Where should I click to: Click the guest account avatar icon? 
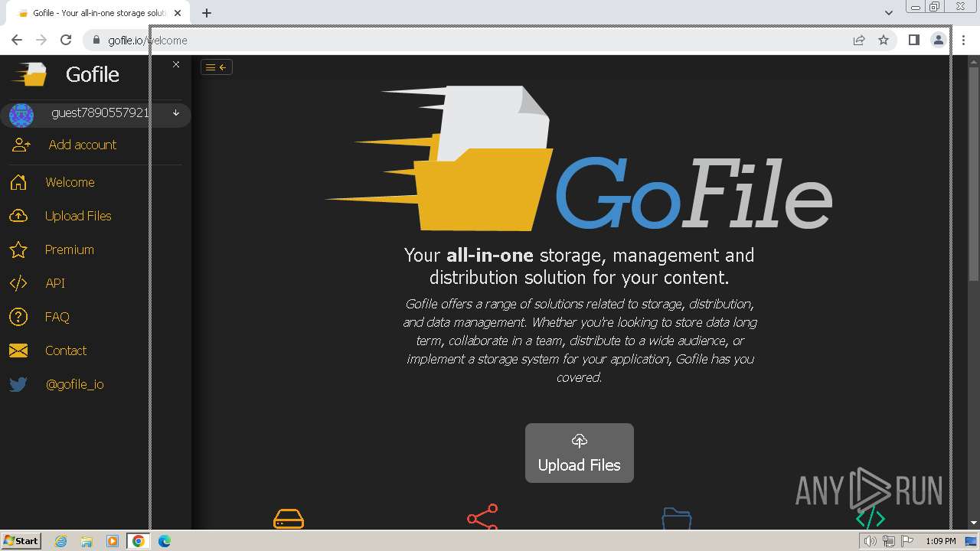21,115
